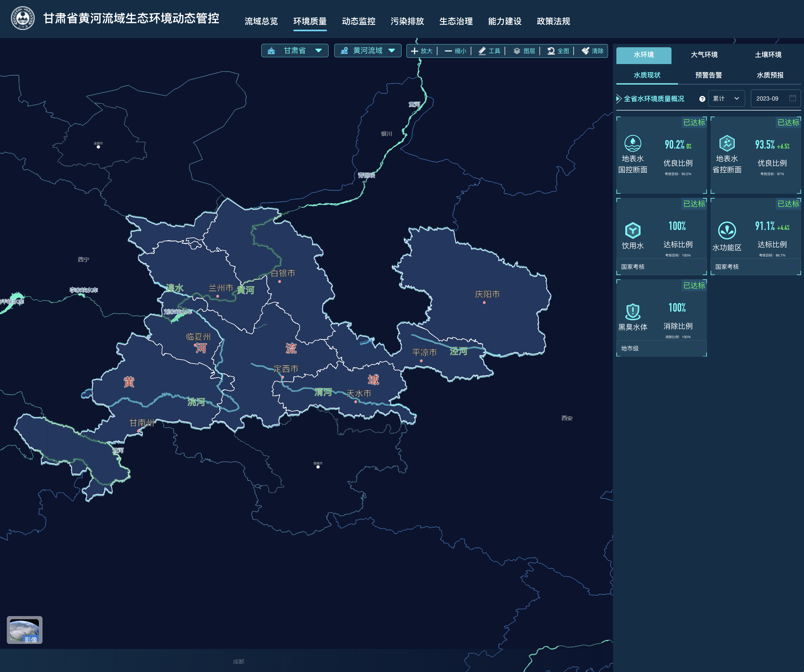Click the help question mark icon

pyautogui.click(x=702, y=99)
